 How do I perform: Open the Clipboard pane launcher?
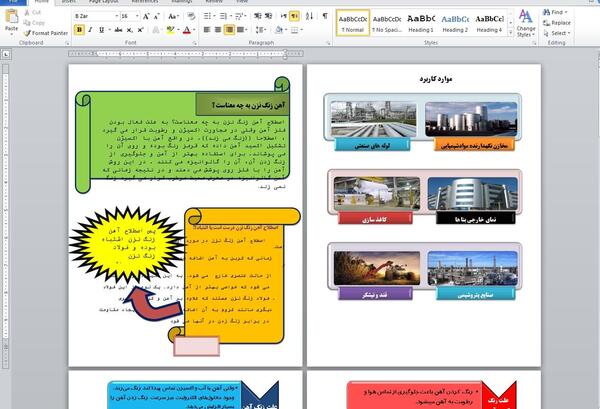click(x=68, y=43)
